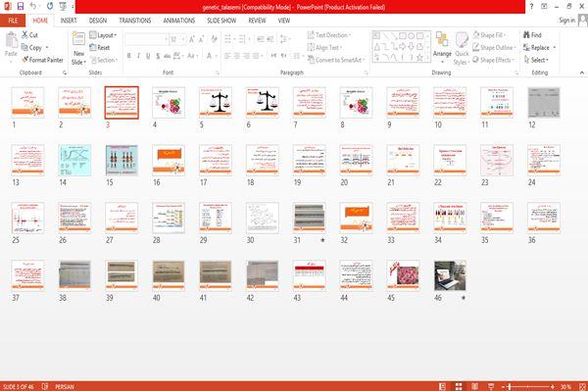The width and height of the screenshot is (588, 391).
Task: Toggle Bold formatting
Action: click(x=129, y=56)
